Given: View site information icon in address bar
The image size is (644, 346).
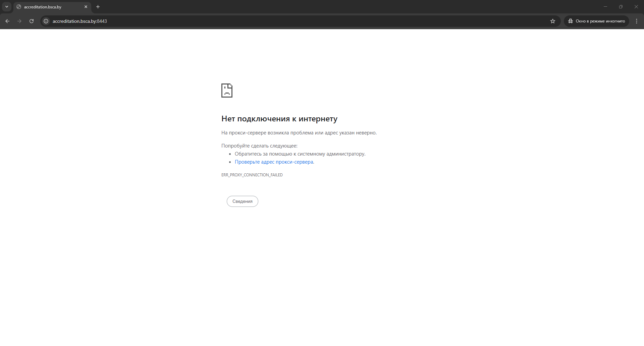Looking at the screenshot, I should [46, 21].
